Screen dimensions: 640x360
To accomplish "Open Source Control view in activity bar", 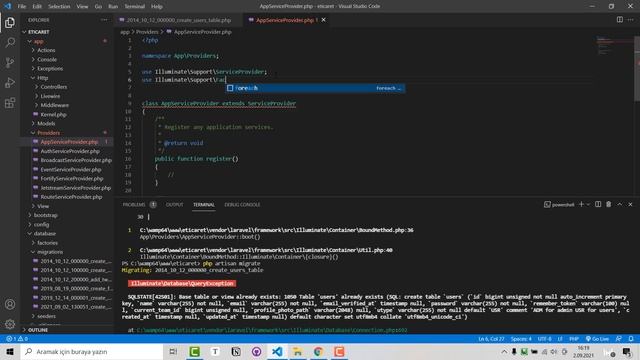I will click(x=10, y=62).
